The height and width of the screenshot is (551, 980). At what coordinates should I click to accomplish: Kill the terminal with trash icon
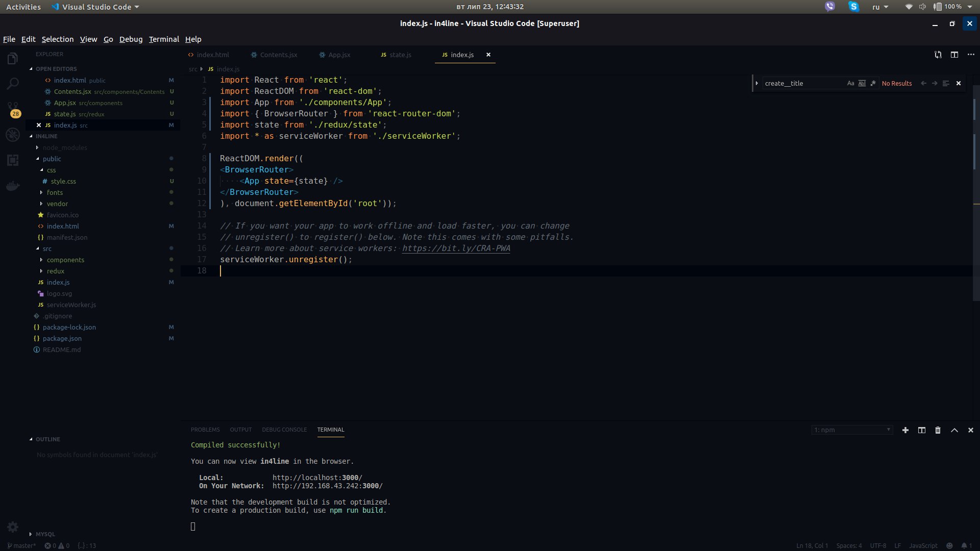[x=938, y=430]
